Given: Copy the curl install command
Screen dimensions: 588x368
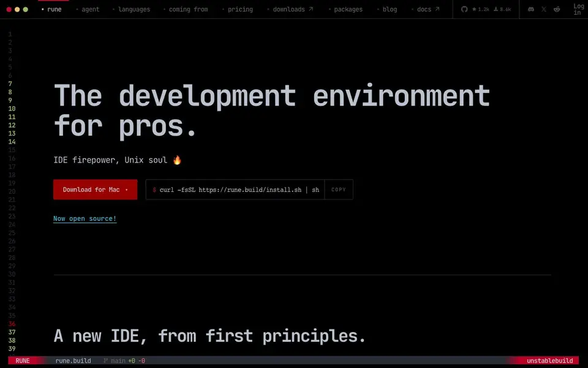Looking at the screenshot, I should pos(338,190).
